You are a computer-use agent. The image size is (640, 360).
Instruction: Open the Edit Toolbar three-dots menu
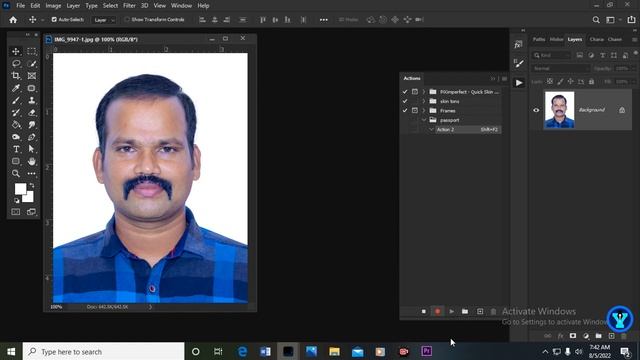coord(31,174)
